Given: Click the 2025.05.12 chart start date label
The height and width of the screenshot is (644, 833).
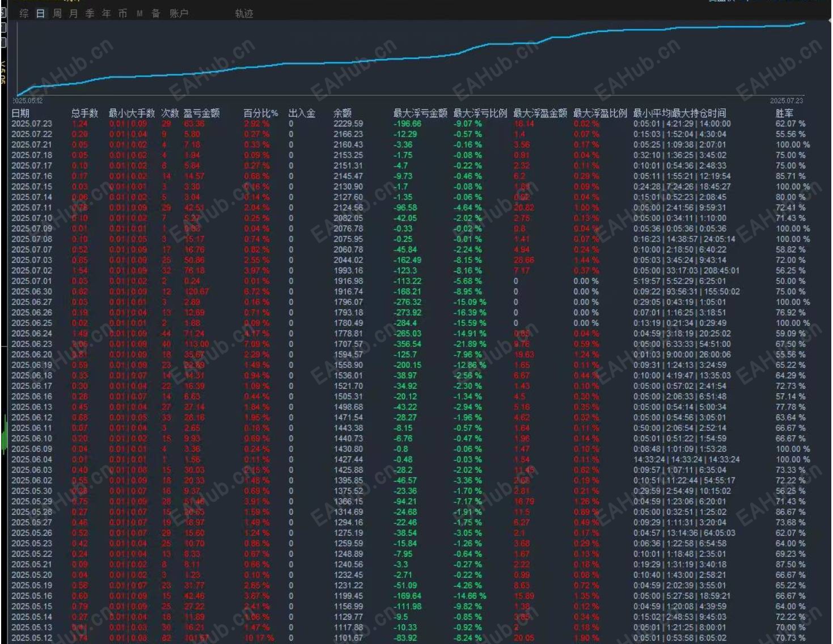Looking at the screenshot, I should point(27,101).
